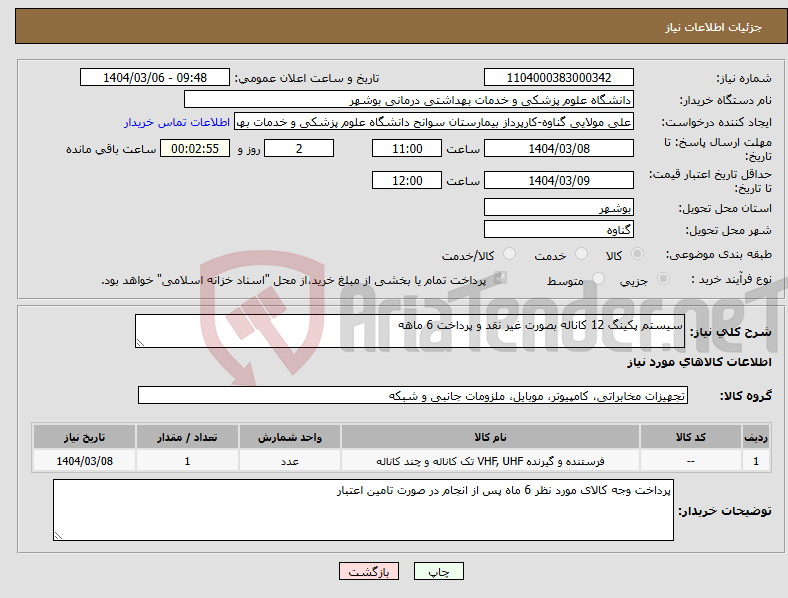
Task: Click the delivery city field گناوه
Action: [x=559, y=229]
